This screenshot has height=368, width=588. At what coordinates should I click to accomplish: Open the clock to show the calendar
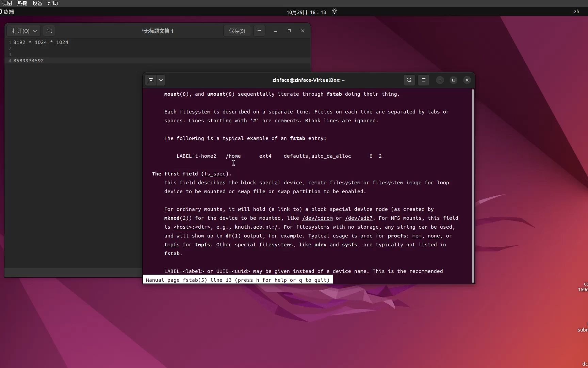[305, 12]
